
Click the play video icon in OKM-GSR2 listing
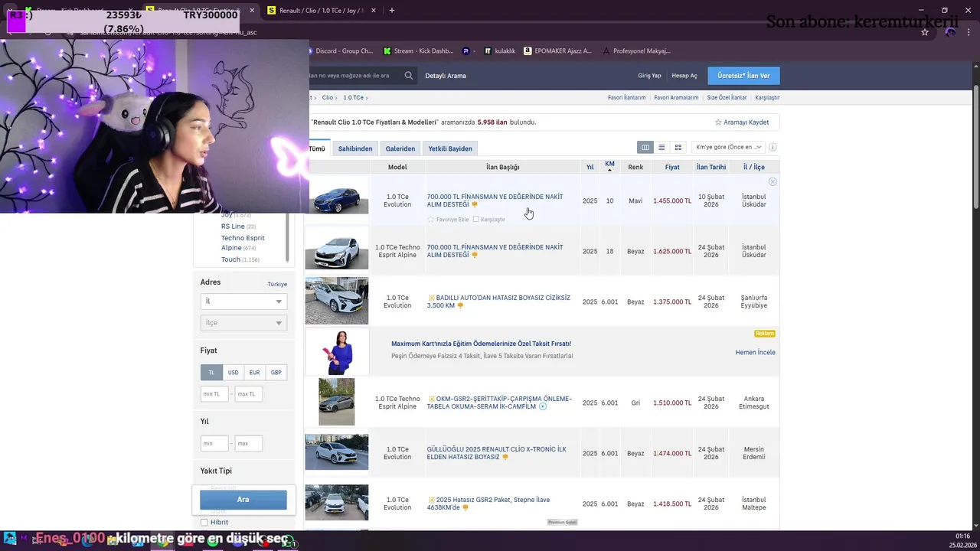click(543, 406)
